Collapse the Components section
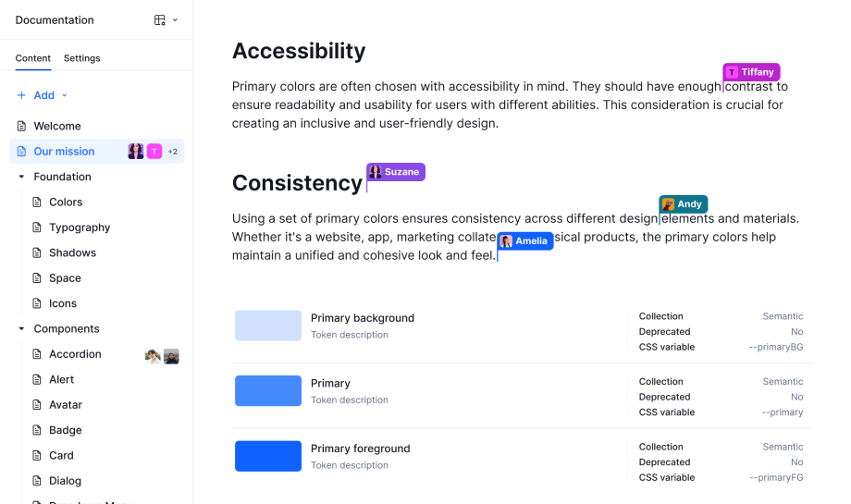 pyautogui.click(x=21, y=329)
